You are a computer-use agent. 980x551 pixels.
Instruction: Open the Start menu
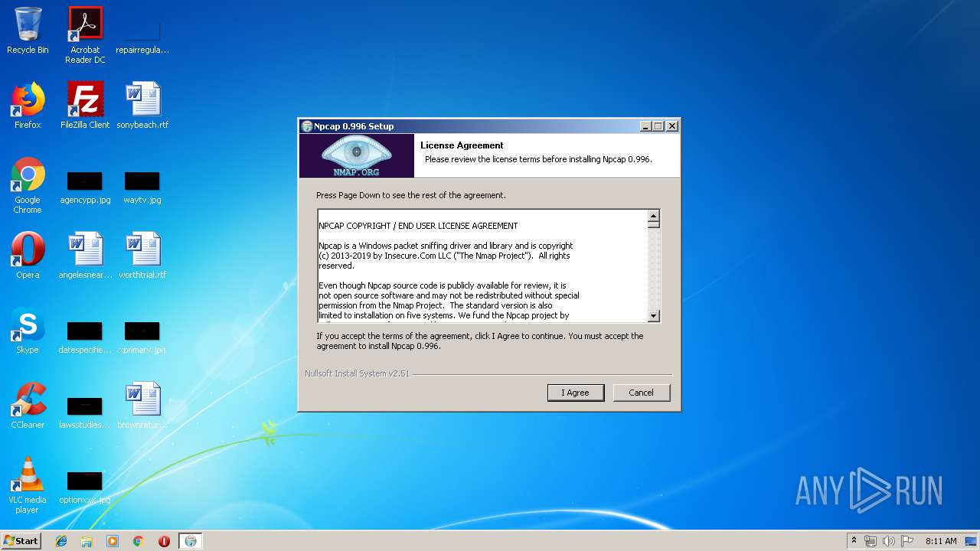[x=21, y=540]
